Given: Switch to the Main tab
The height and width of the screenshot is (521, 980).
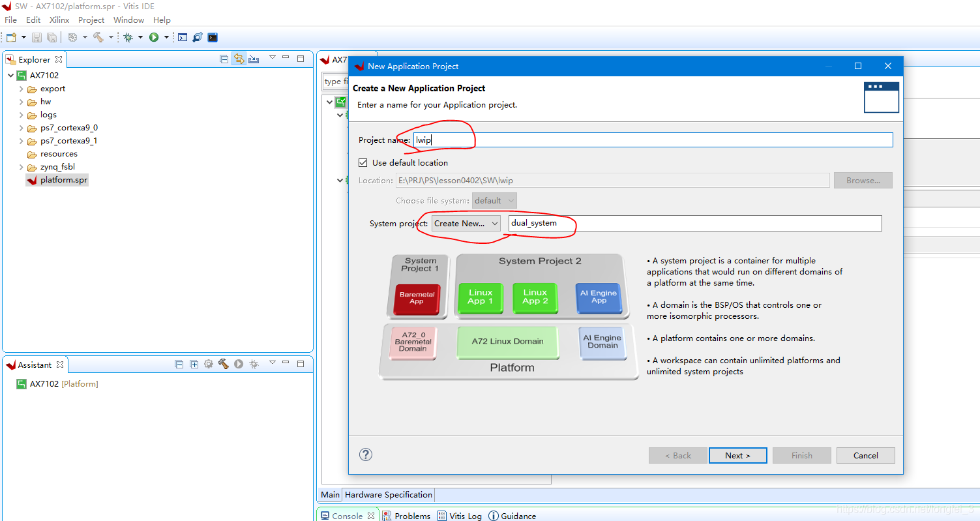Looking at the screenshot, I should click(x=330, y=494).
